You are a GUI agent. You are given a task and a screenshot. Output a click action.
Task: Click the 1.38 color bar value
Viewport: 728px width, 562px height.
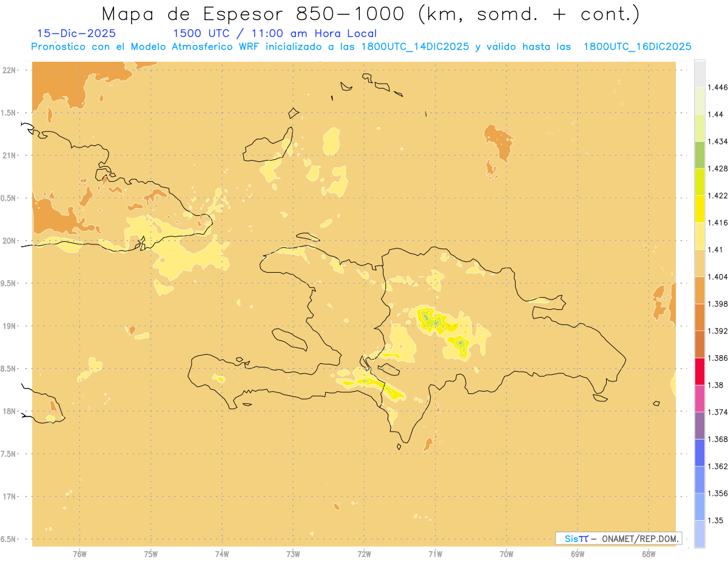coord(716,385)
